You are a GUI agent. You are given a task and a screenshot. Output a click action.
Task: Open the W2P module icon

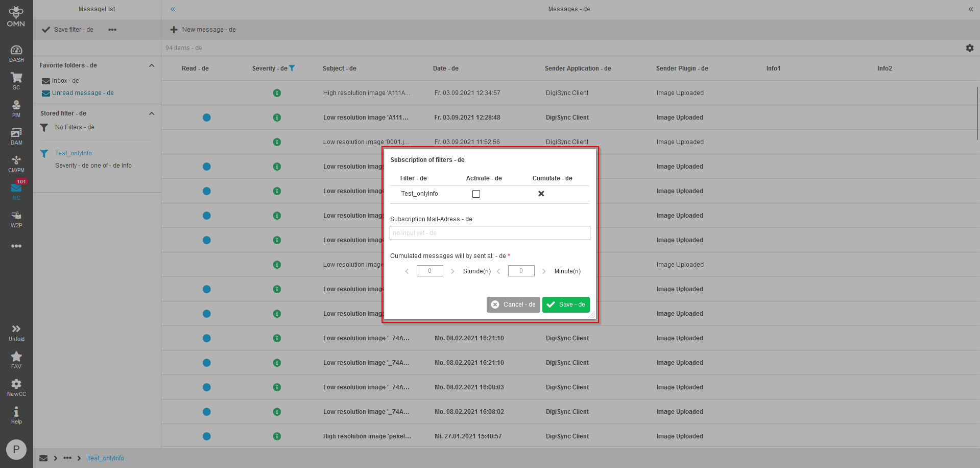(16, 219)
